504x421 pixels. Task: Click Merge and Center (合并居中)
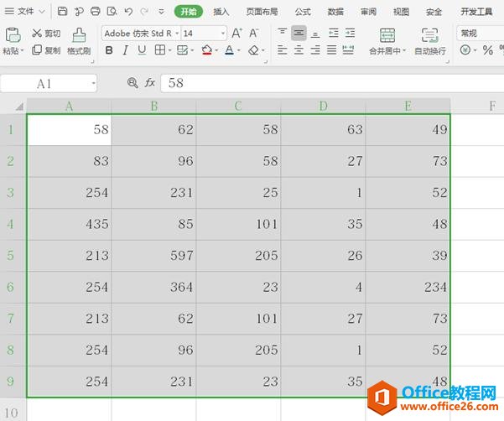(387, 41)
